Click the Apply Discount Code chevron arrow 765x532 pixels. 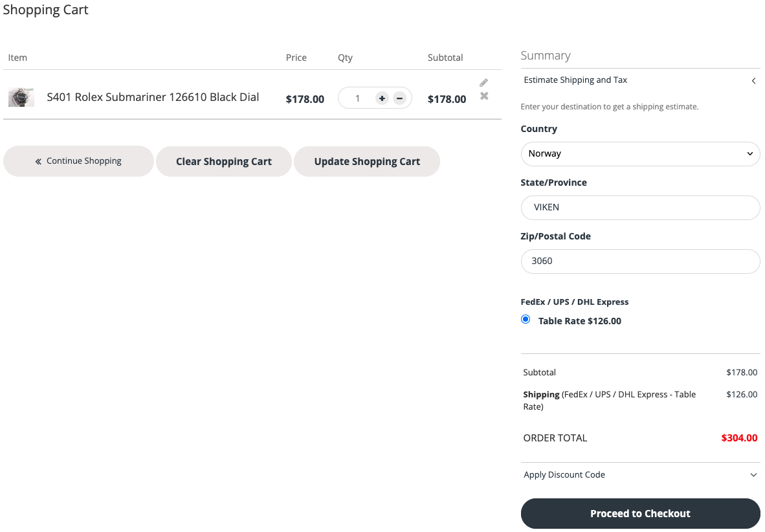pos(753,475)
